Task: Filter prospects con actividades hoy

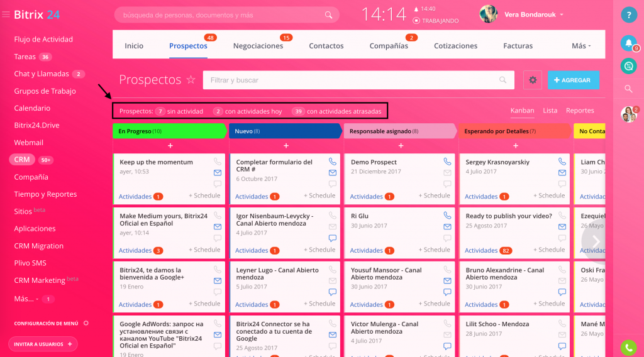Action: pyautogui.click(x=248, y=111)
